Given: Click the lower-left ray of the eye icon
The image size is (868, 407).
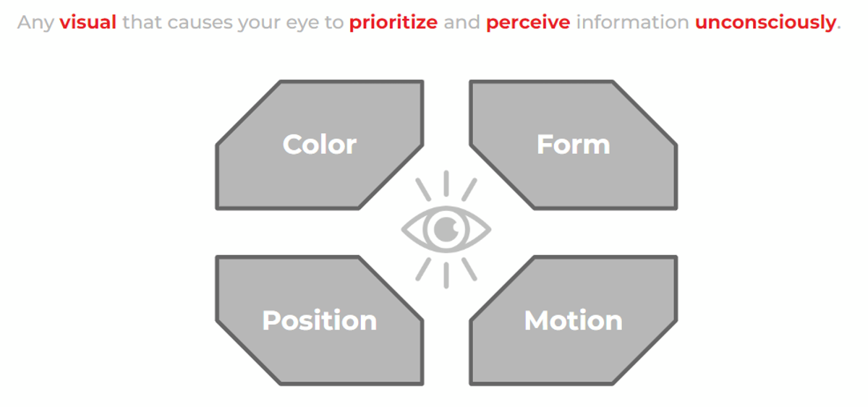Looking at the screenshot, I should point(422,270).
